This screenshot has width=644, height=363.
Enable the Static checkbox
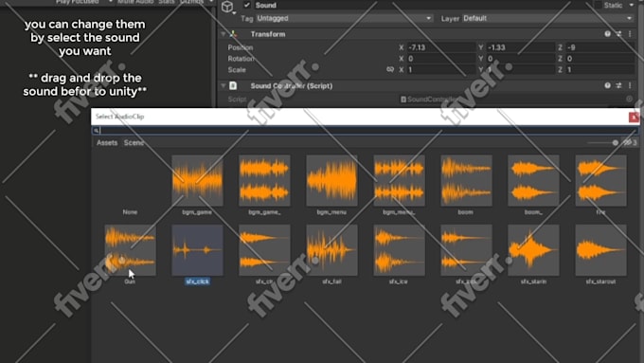(x=598, y=5)
